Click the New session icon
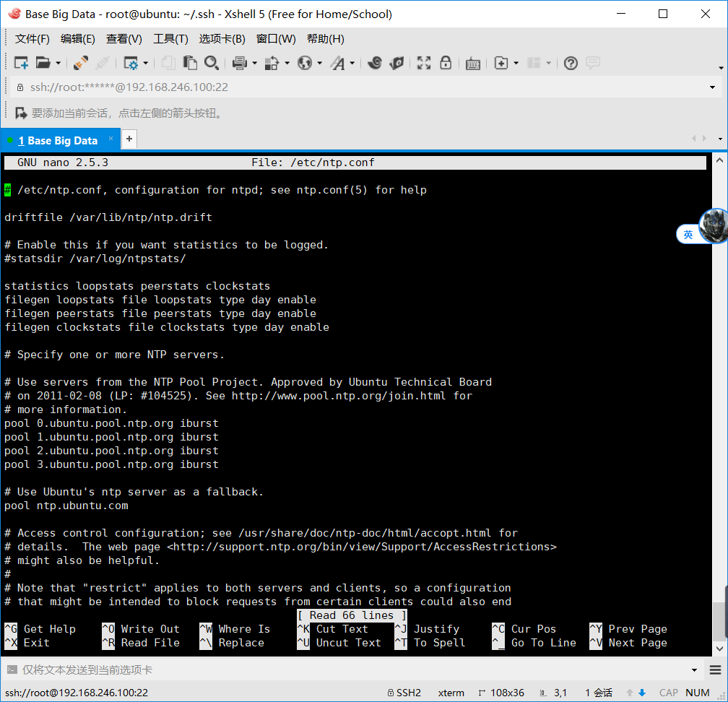728x702 pixels. coord(22,63)
